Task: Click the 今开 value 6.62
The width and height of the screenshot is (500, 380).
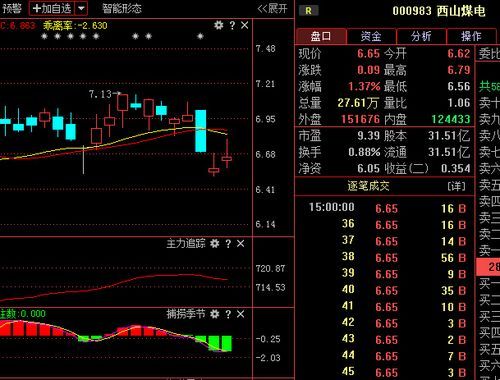Action: pyautogui.click(x=459, y=53)
